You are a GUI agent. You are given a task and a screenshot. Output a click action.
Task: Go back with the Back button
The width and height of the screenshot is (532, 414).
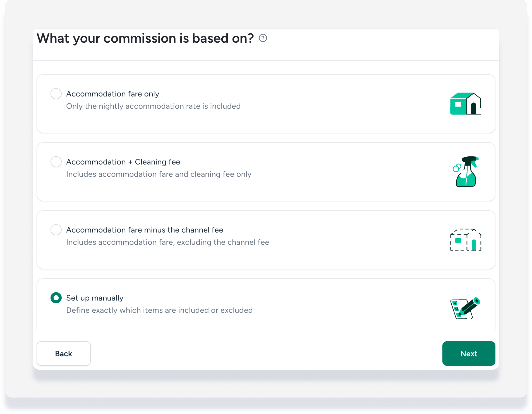(x=64, y=354)
